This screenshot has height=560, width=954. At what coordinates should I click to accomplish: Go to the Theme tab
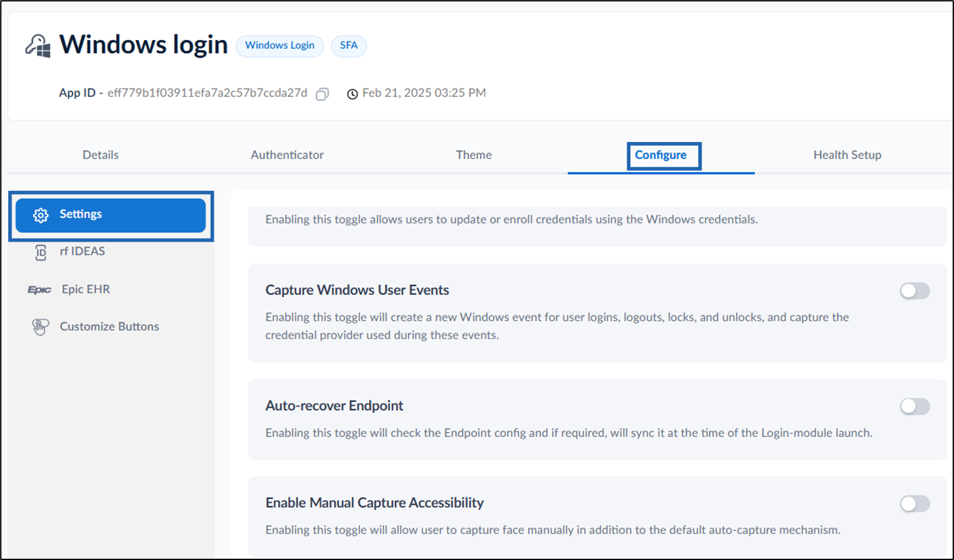click(474, 155)
